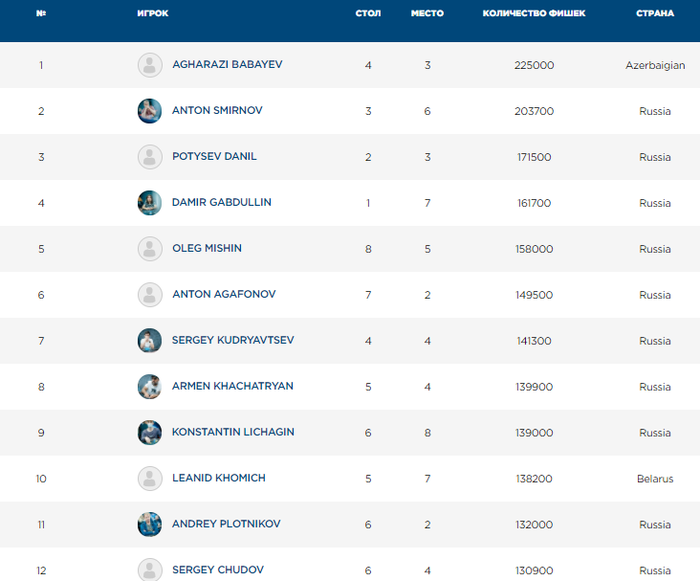Click table number 7 in Anton Agafonov's row
The width and height of the screenshot is (700, 581).
(x=368, y=295)
